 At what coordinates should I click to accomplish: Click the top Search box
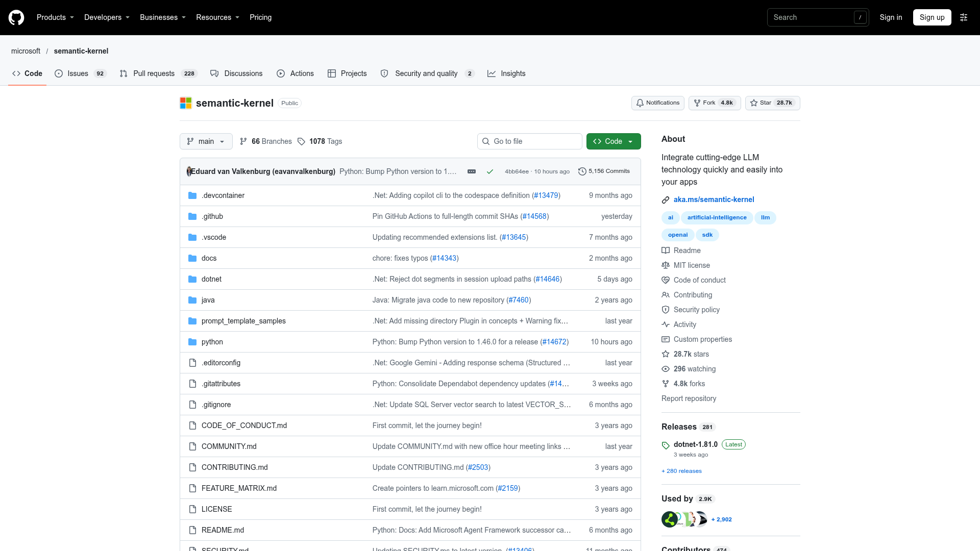click(x=818, y=17)
